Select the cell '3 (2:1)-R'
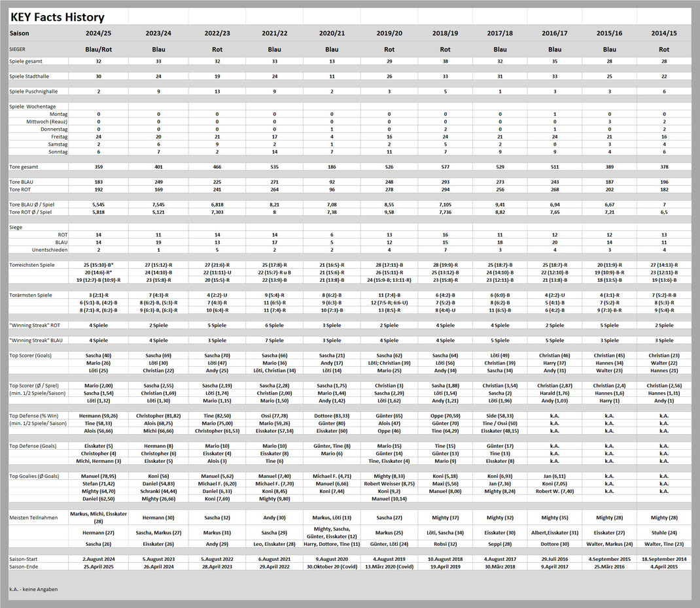This screenshot has width=700, height=608. (x=99, y=296)
